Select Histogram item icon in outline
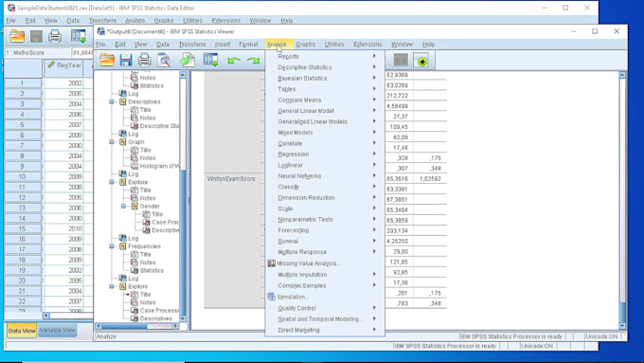The width and height of the screenshot is (644, 363). 134,166
